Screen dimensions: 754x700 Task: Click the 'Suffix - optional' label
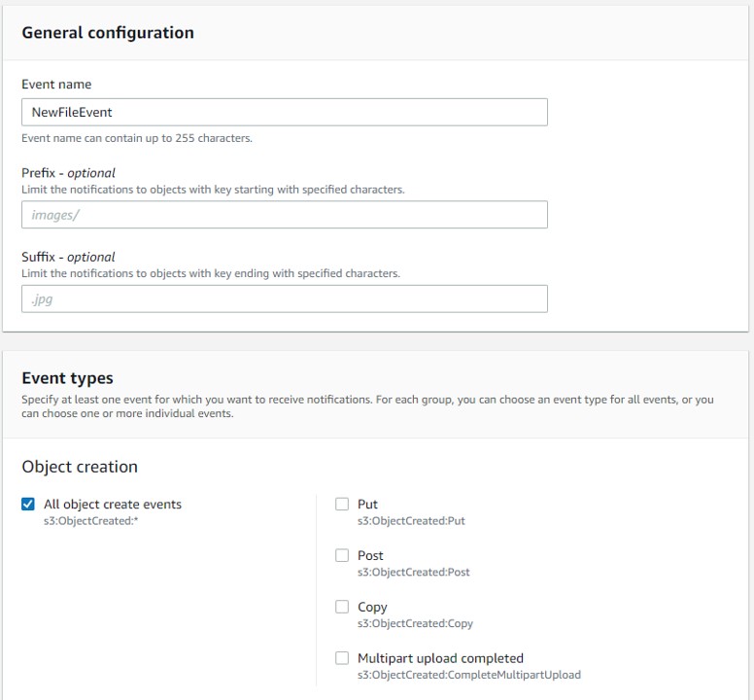point(68,257)
